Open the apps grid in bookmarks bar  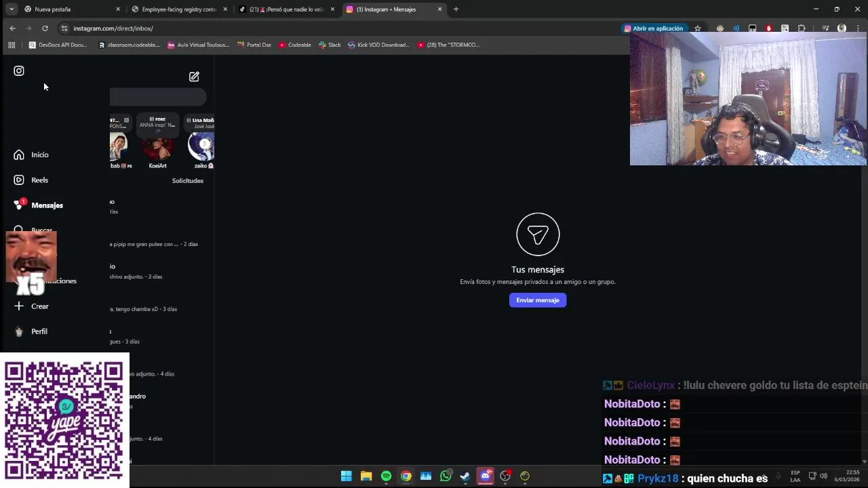[12, 45]
